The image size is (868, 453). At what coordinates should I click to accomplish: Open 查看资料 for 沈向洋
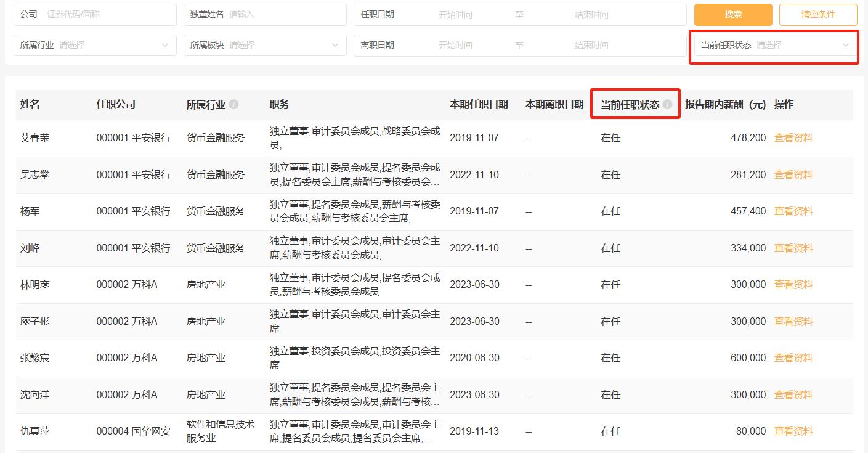coord(793,395)
